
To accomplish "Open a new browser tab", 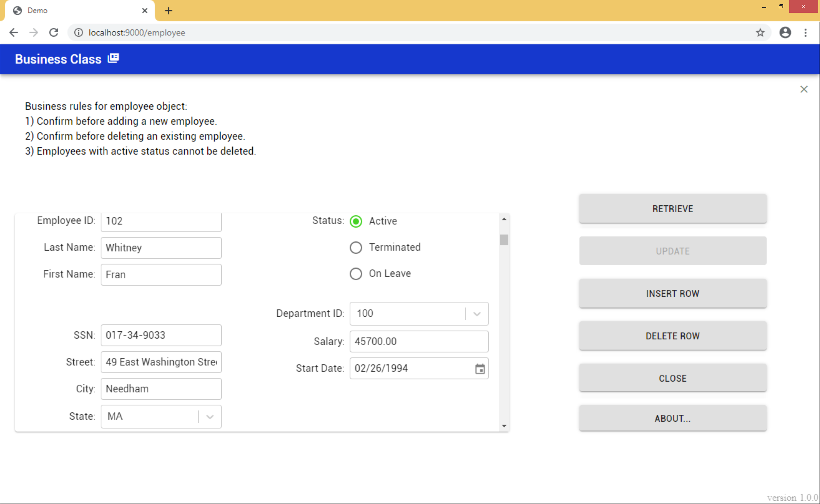I will coord(169,11).
